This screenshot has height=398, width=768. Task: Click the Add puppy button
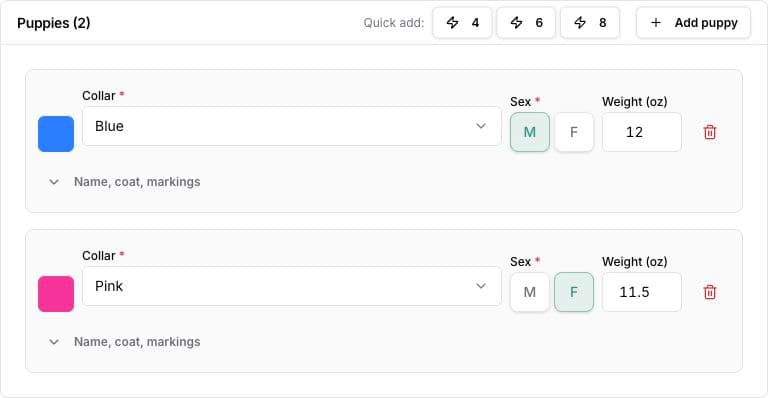tap(693, 23)
